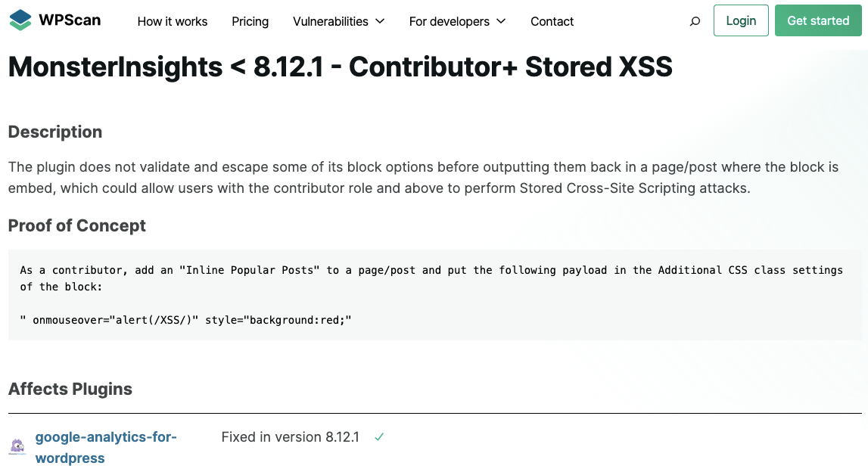This screenshot has height=475, width=868.
Task: Click the Get started button
Action: tap(818, 20)
